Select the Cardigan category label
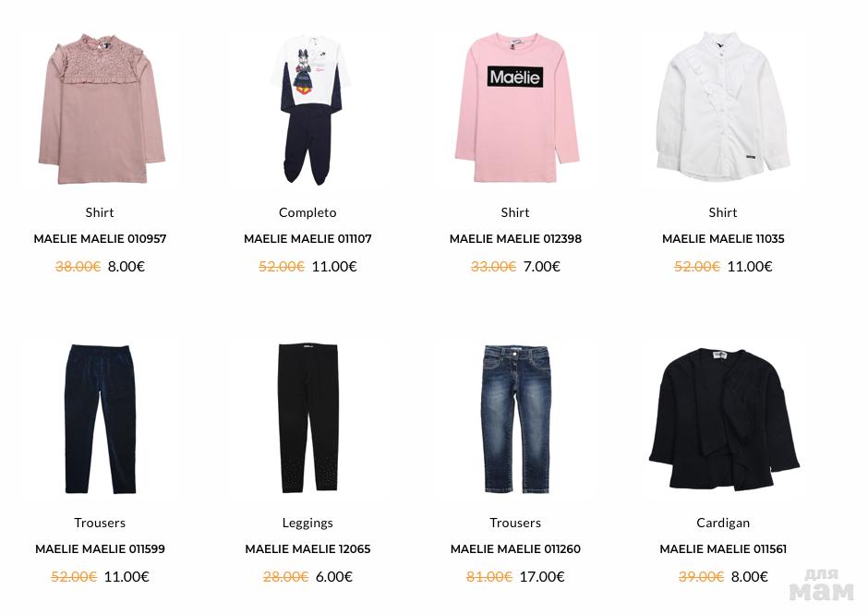Screen dimensions: 868x614 point(723,523)
